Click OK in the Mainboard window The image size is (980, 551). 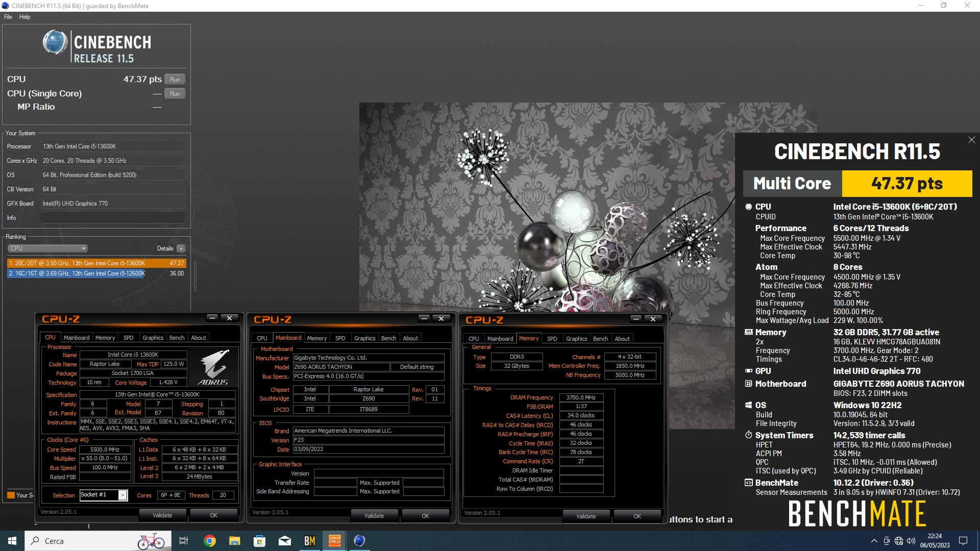point(426,516)
